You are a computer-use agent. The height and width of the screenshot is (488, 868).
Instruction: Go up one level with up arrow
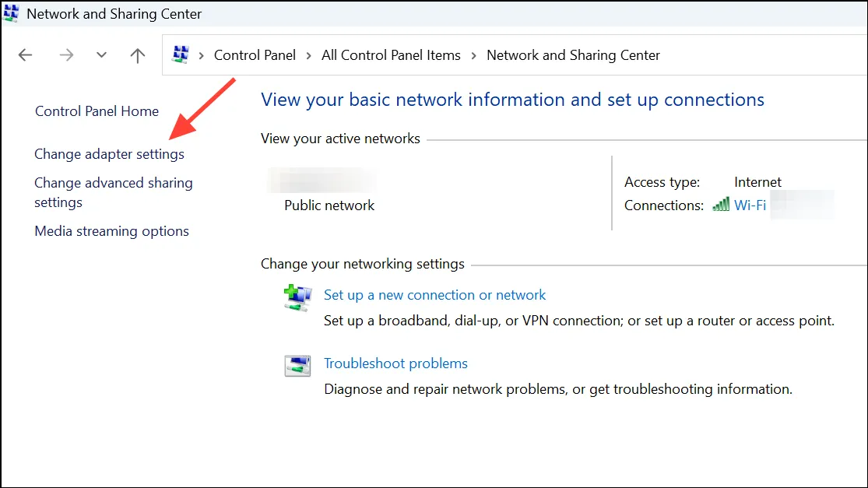pyautogui.click(x=137, y=54)
